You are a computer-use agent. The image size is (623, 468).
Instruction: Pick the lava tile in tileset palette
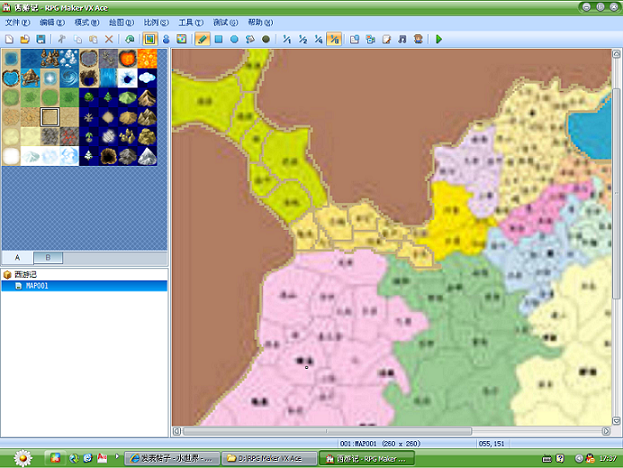pos(147,59)
